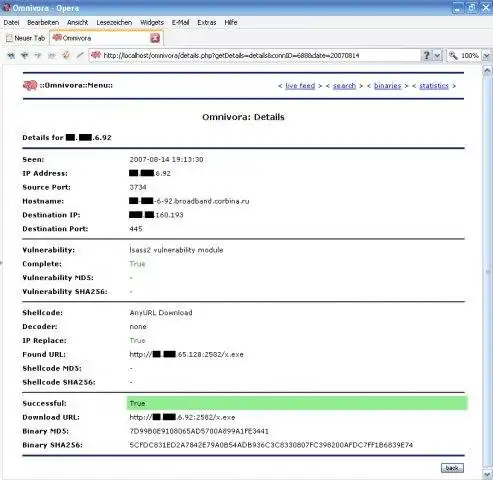Screen dimensions: 493x480
Task: Click the Omnivora favicon in address bar
Action: coord(96,55)
